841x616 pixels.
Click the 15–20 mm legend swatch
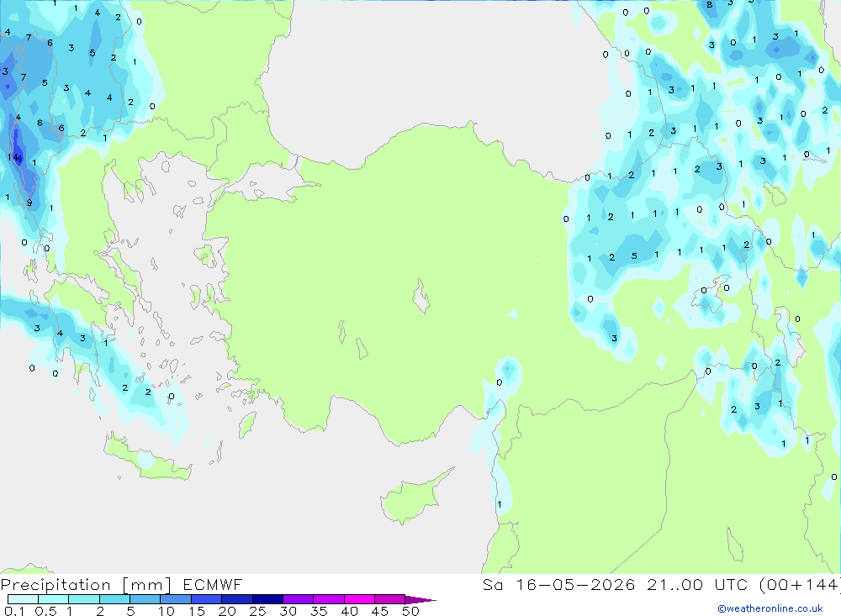pyautogui.click(x=206, y=599)
